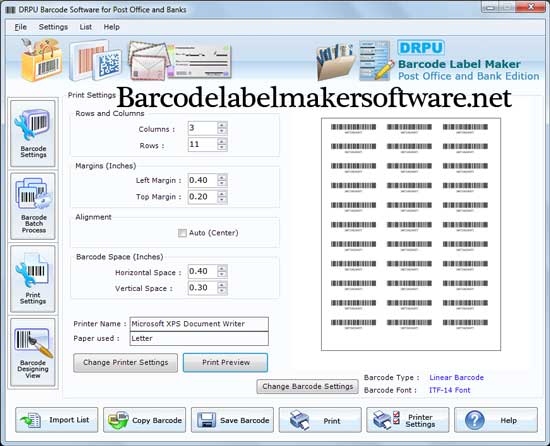Increase the Top Margin with the up arrow
The height and width of the screenshot is (446, 550).
point(222,194)
